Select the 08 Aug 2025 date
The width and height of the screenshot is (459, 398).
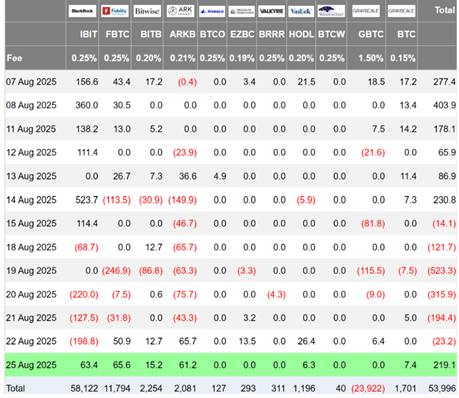[x=31, y=105]
